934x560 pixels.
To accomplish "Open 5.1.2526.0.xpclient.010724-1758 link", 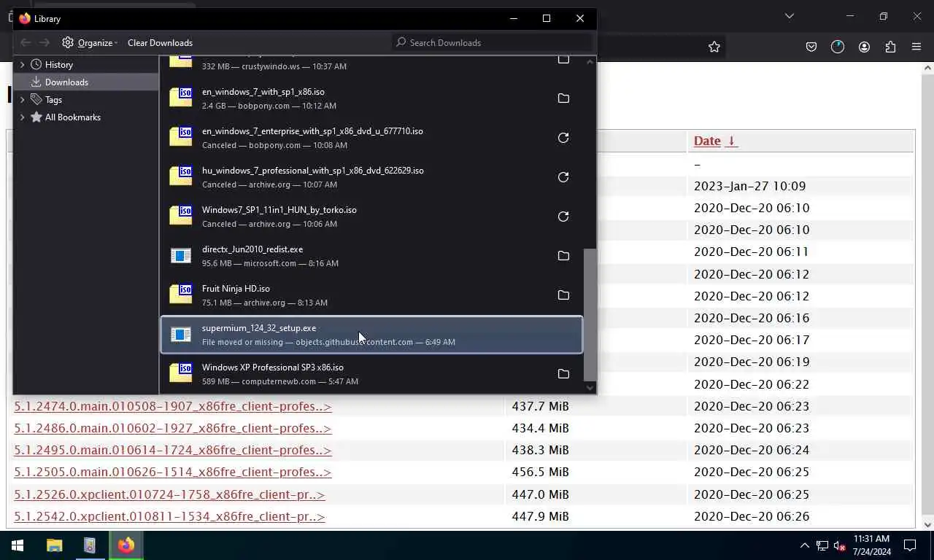I will (x=169, y=494).
